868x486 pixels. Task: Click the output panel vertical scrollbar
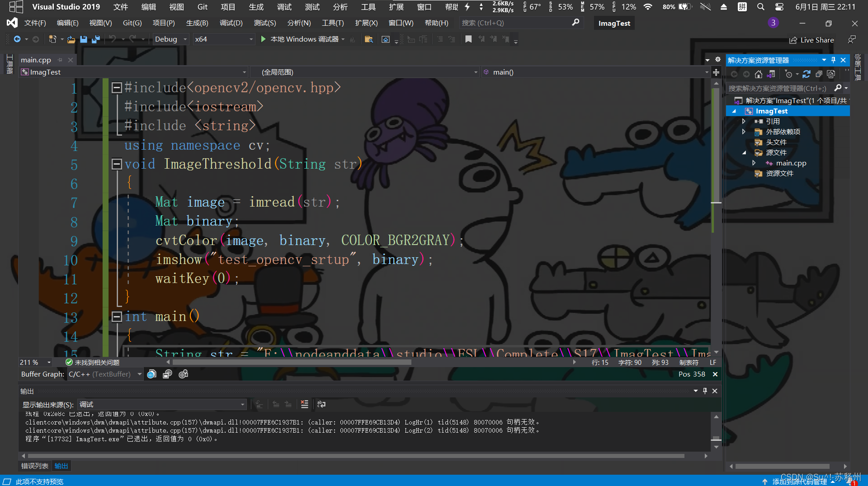pyautogui.click(x=716, y=431)
